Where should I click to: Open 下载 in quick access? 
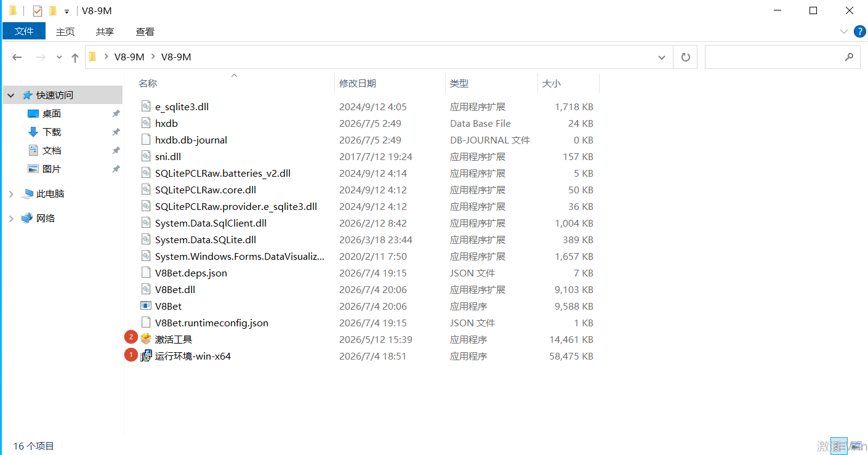coord(52,132)
